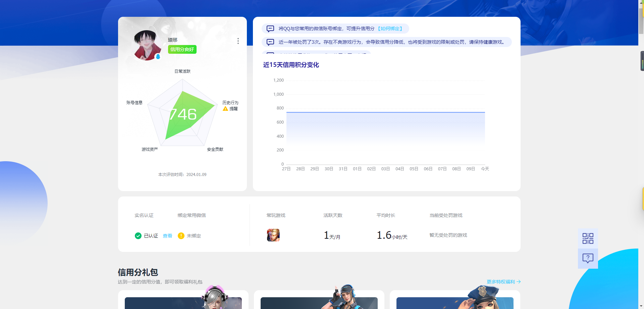
Task: Click the user avatar picture
Action: pos(147,45)
